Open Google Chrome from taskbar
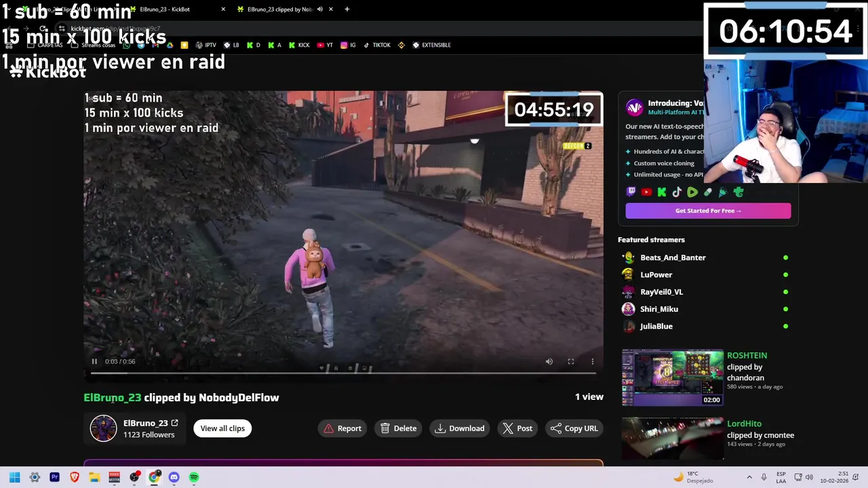 tap(154, 477)
